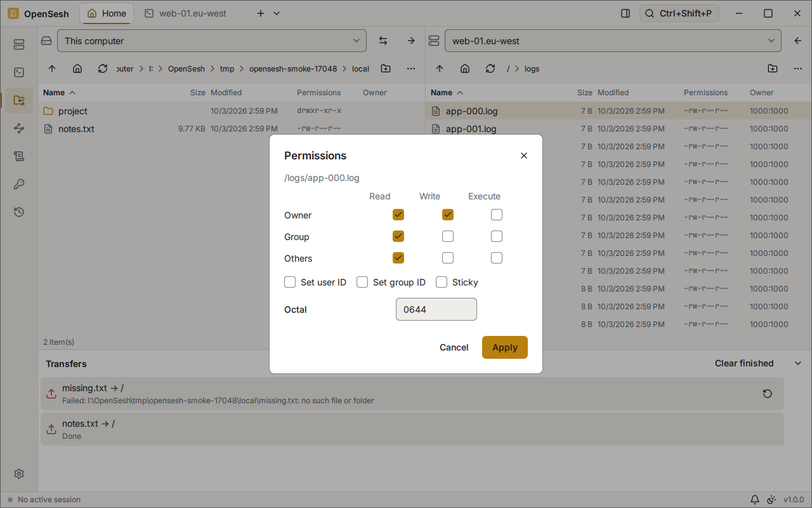This screenshot has height=508, width=812.
Task: Uncheck Owner Read permission
Action: pos(398,215)
